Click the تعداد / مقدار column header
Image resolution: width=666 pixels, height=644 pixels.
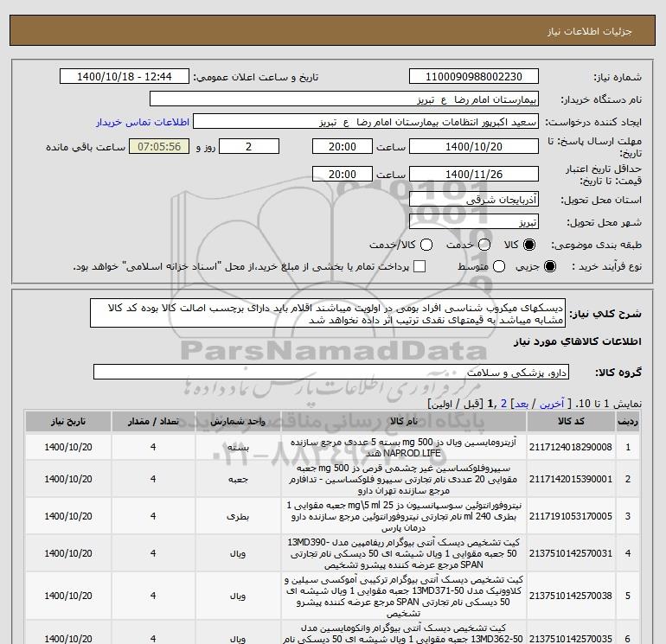tap(153, 422)
